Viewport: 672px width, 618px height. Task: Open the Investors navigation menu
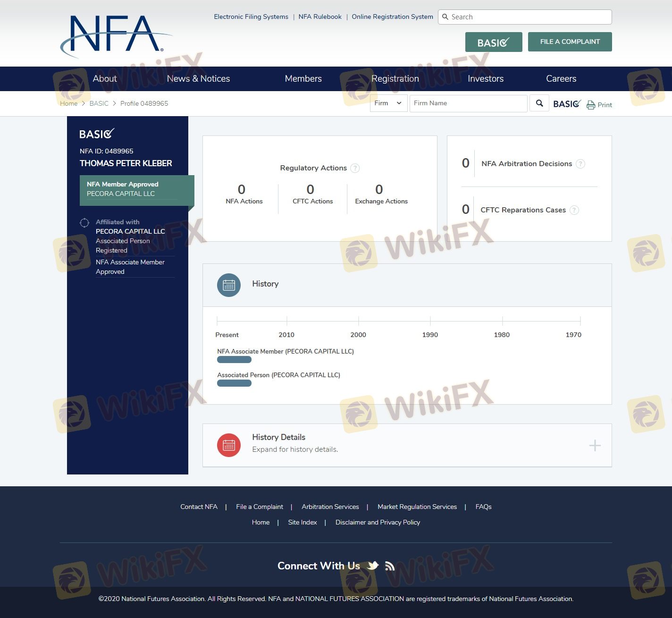coord(485,79)
